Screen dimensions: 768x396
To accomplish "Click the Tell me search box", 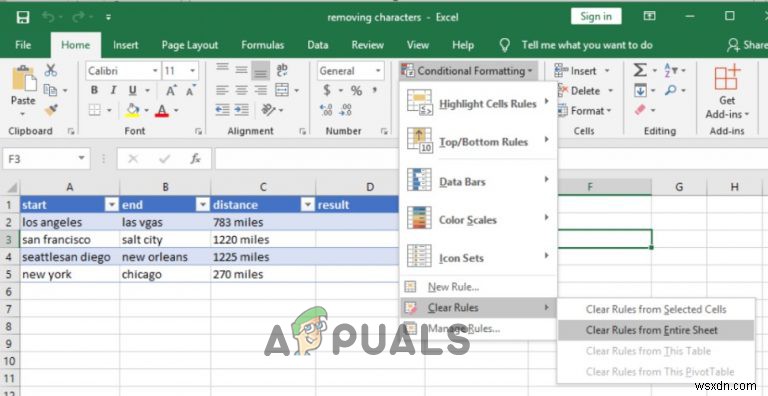I will pyautogui.click(x=587, y=45).
